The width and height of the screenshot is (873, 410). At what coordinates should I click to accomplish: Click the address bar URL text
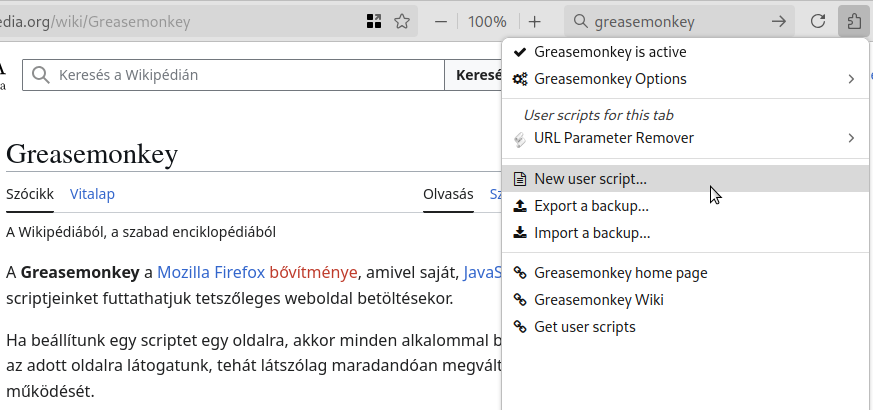95,22
